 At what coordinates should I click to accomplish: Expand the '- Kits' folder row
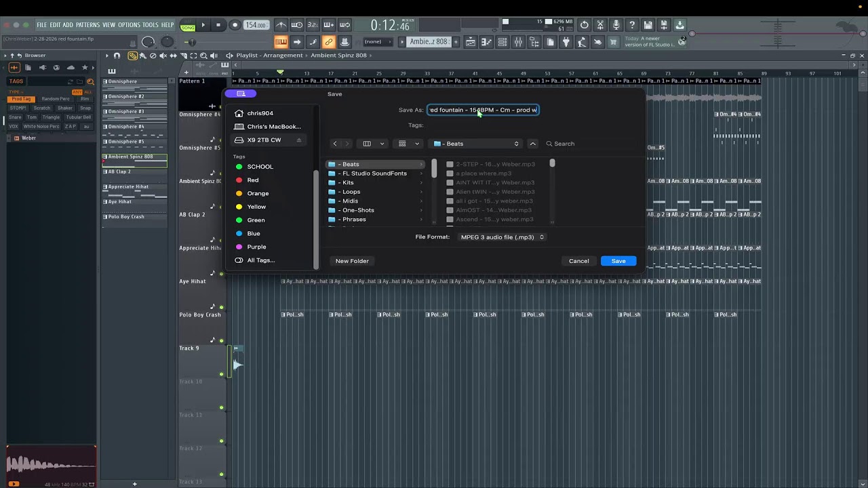click(x=375, y=182)
